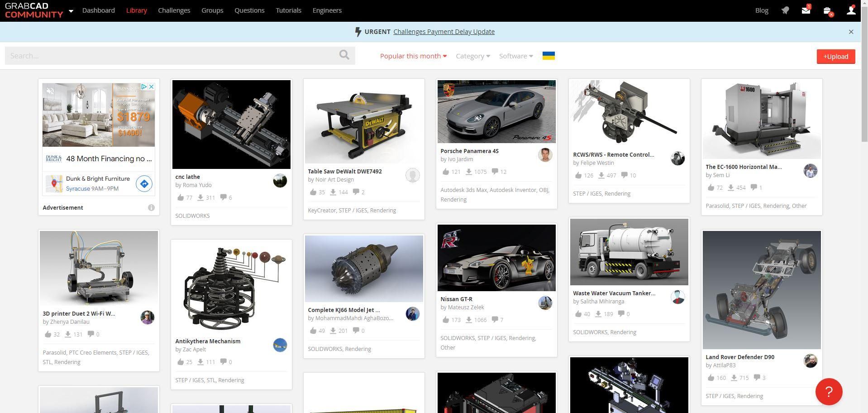Open the Antikythera Mechanism thumbnail
Viewport: 868px width, 413px height.
click(x=231, y=287)
